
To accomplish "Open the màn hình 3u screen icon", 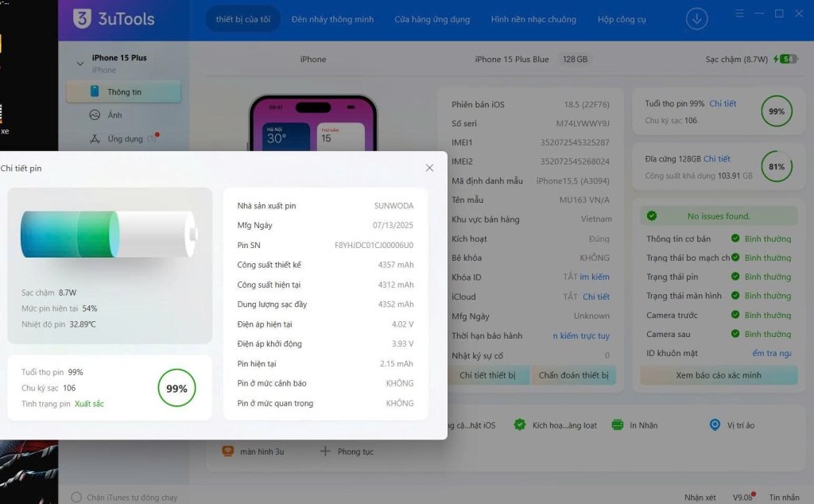I will pyautogui.click(x=228, y=451).
